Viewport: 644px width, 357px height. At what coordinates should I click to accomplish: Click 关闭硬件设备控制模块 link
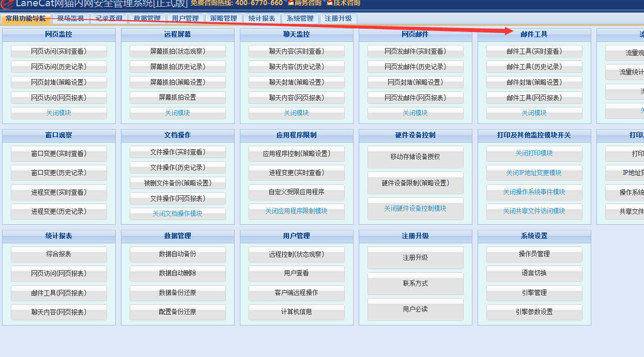[415, 208]
